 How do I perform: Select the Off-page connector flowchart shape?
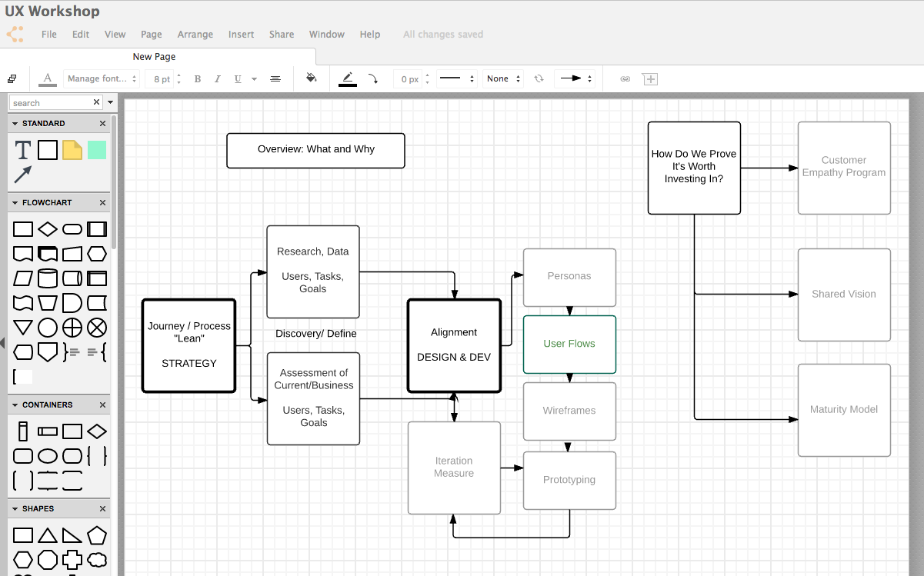click(48, 352)
